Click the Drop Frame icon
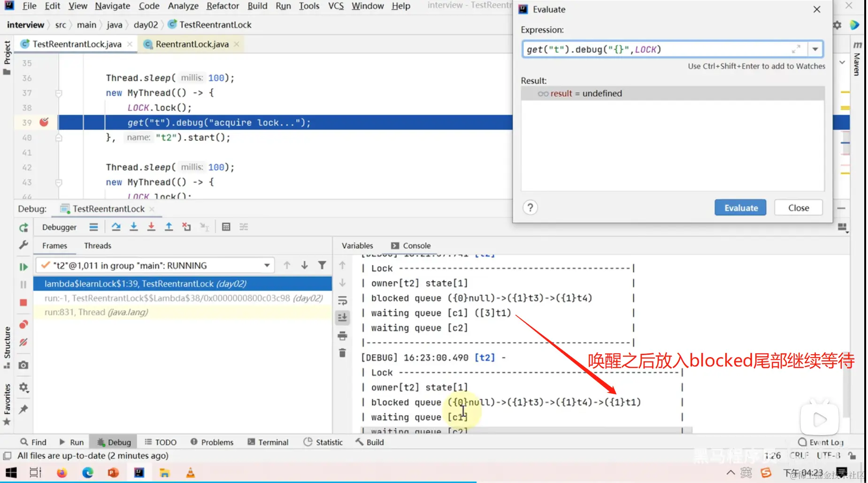 pos(186,227)
